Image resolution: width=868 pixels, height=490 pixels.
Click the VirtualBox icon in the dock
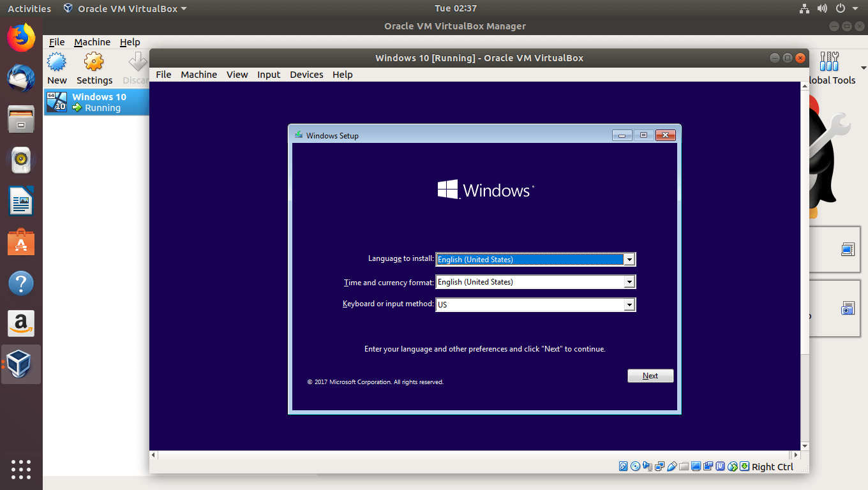[x=21, y=364]
